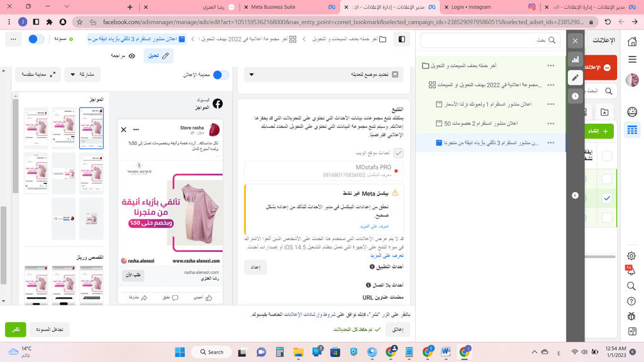Toggle the معاينة الإعلان preview switch
This screenshot has width=644, height=362.
[221, 75]
